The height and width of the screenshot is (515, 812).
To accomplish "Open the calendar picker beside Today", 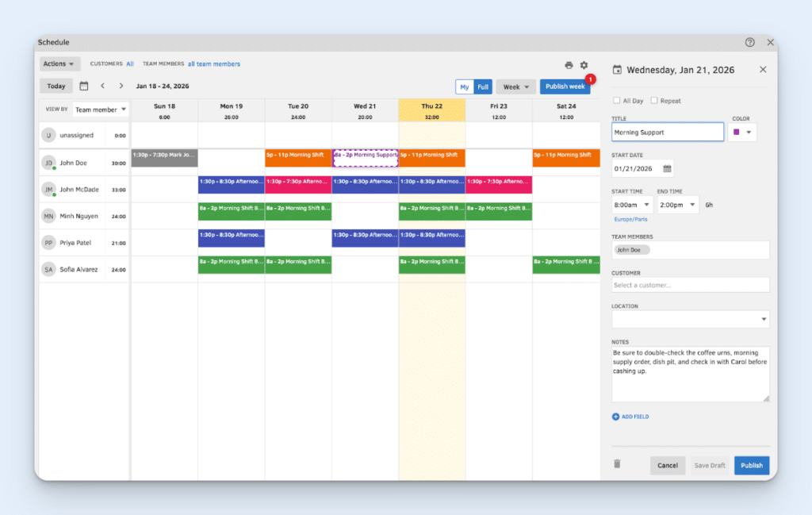I will (x=84, y=85).
